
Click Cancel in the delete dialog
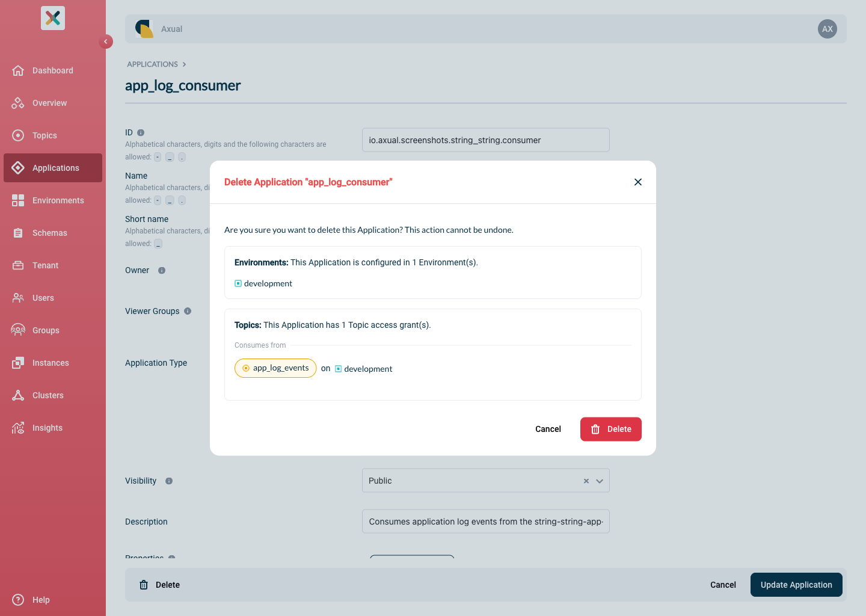point(548,429)
